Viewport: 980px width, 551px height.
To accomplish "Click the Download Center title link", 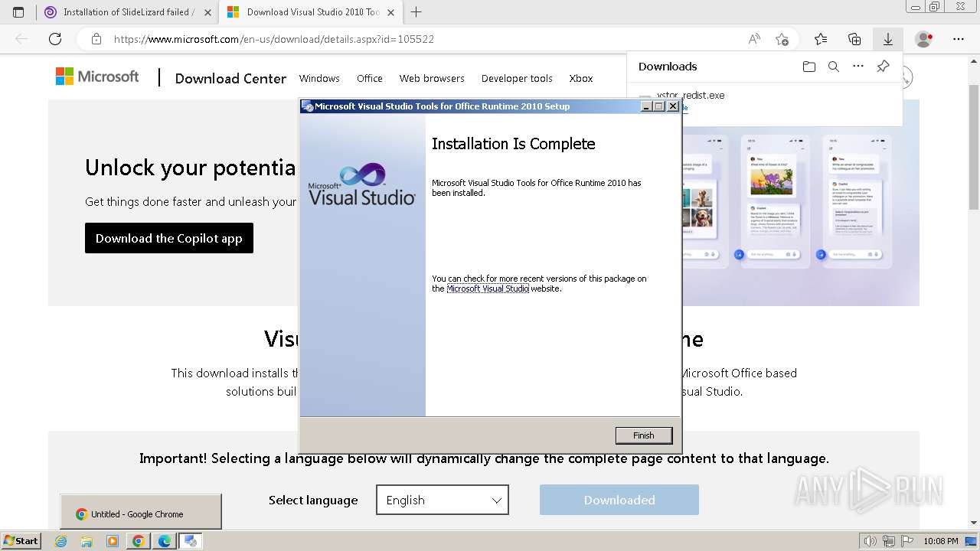I will pyautogui.click(x=230, y=78).
